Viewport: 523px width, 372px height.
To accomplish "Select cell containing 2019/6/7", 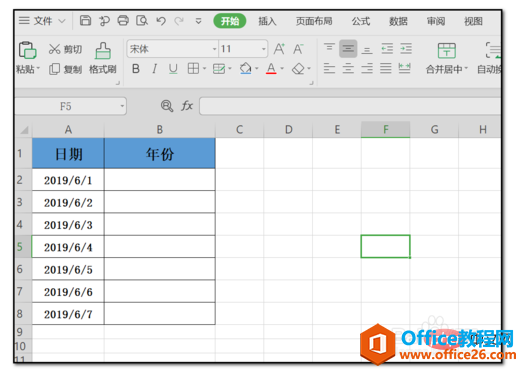I will tap(68, 314).
